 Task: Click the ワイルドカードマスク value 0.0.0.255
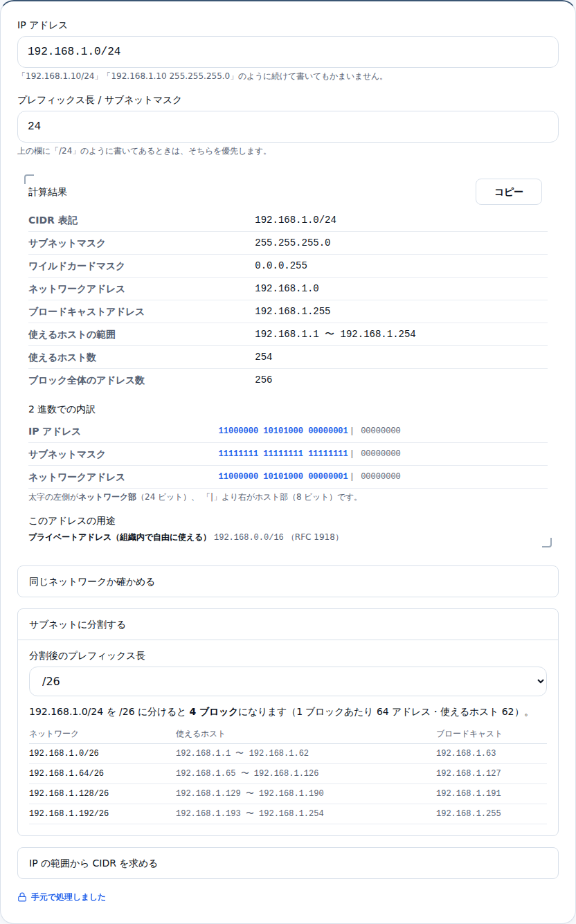(x=281, y=266)
